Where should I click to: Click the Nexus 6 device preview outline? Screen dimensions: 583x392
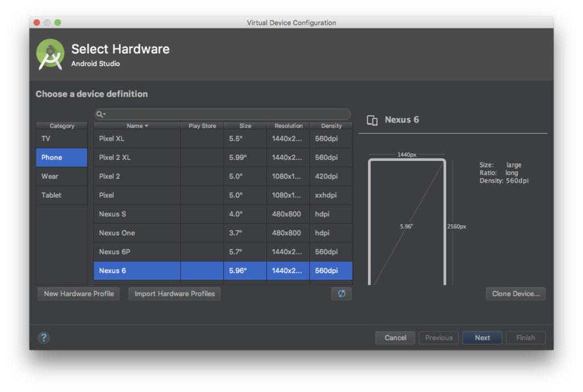pyautogui.click(x=407, y=222)
